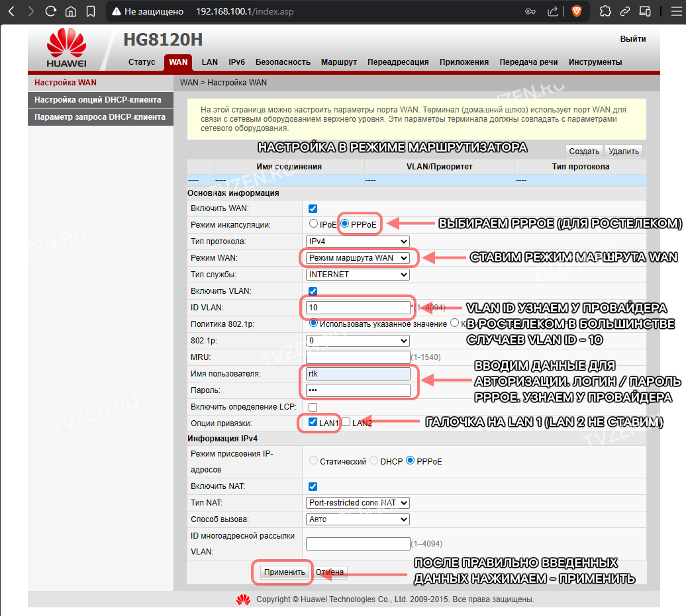Click the share page icon
This screenshot has width=686, height=616.
tap(553, 11)
